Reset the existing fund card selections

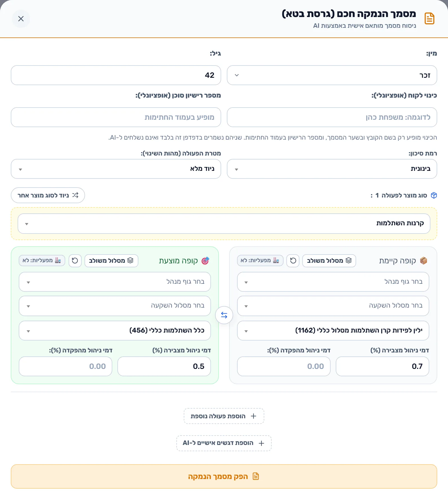293,261
